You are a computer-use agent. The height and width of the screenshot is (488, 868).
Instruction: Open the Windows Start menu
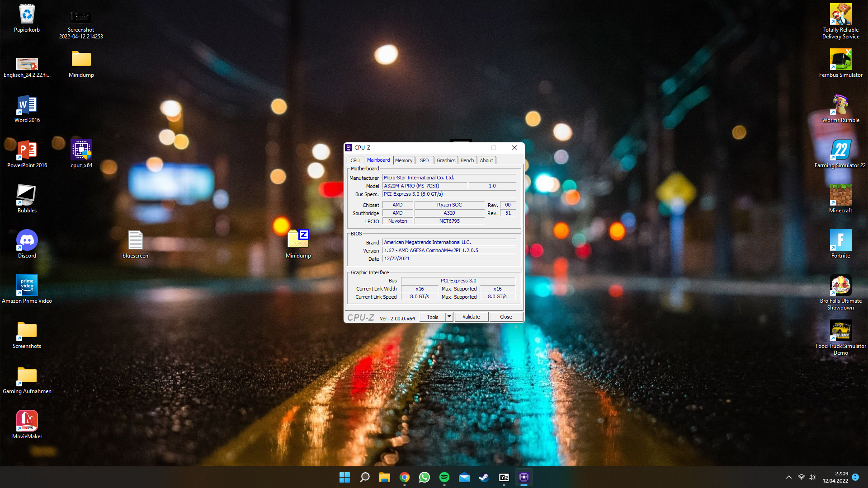pyautogui.click(x=344, y=477)
